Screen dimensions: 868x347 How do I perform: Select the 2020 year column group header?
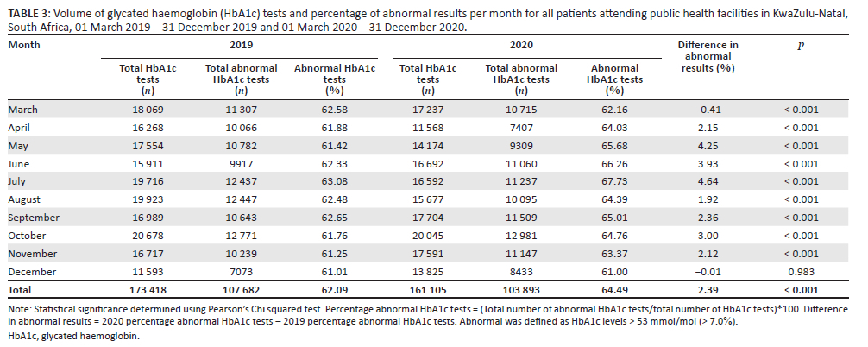click(x=518, y=44)
